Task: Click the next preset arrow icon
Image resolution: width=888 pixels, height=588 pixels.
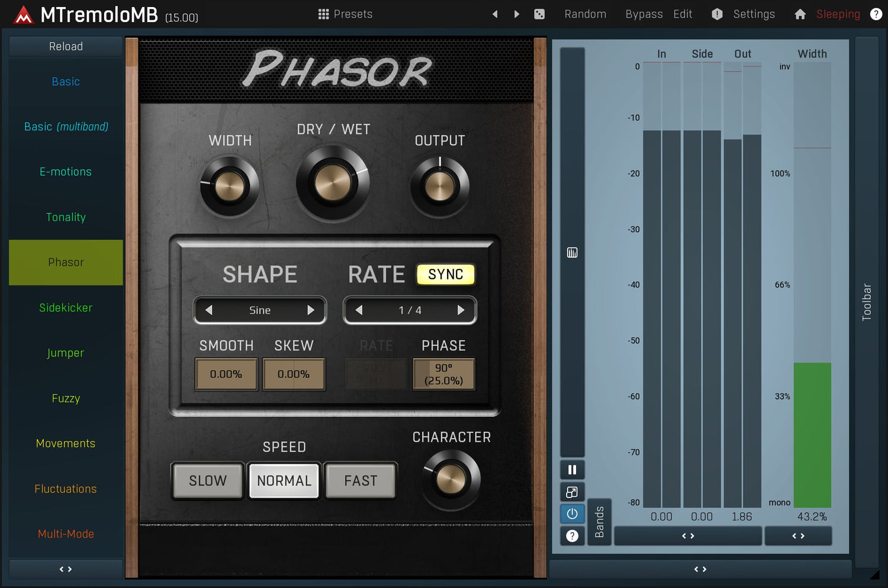Action: 517,14
